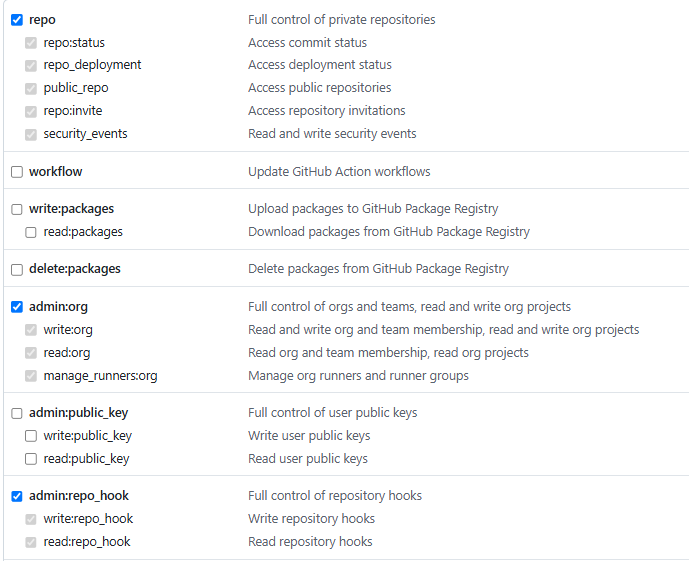The width and height of the screenshot is (689, 561).
Task: Uncheck the admin:org scope
Action: (17, 307)
